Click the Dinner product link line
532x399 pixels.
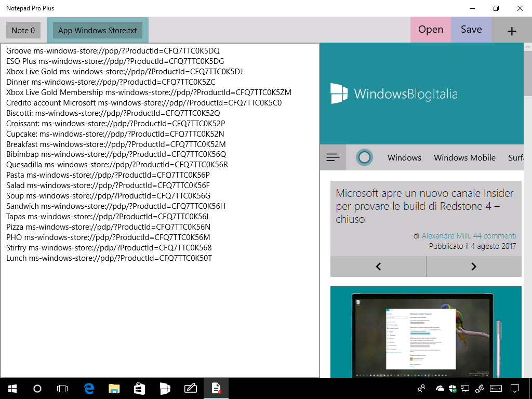click(x=111, y=82)
